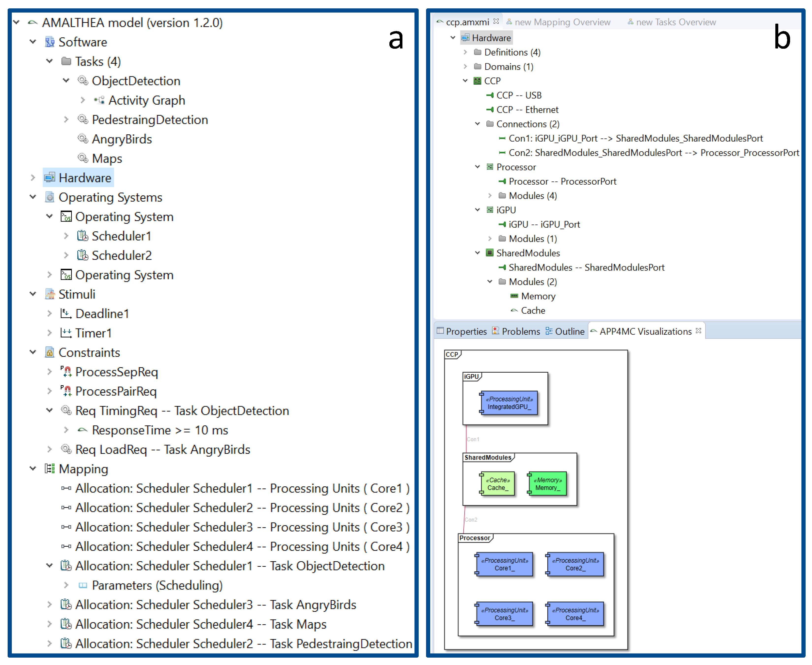Click the Deadline1 stimulus icon
Image resolution: width=812 pixels, height=665 pixels.
[66, 313]
